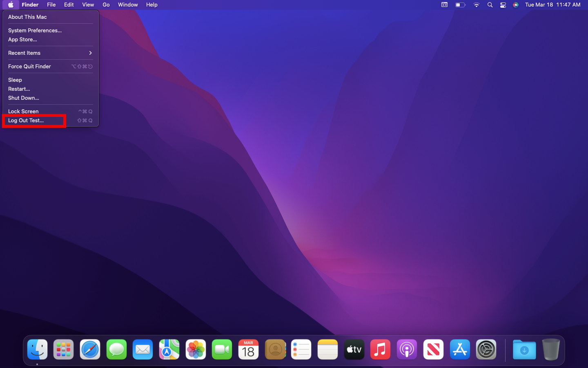Open the View menu
This screenshot has width=588, height=368.
pos(88,5)
